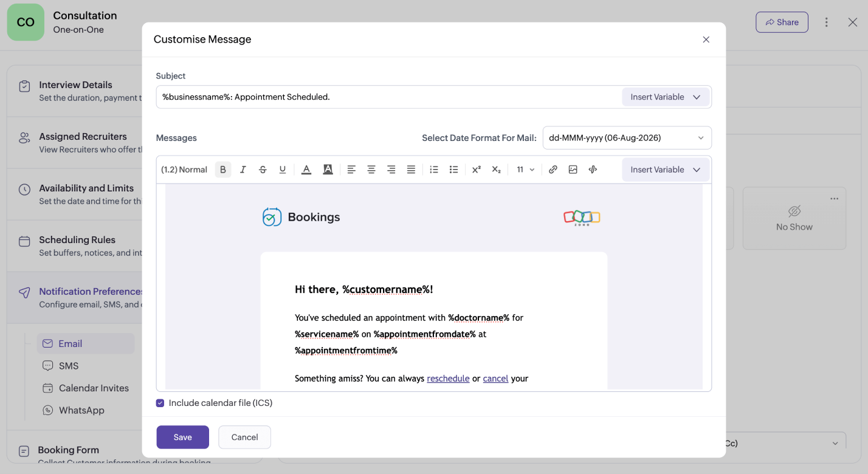Viewport: 868px width, 474px height.
Task: Select Calendar Invites option
Action: point(86,388)
